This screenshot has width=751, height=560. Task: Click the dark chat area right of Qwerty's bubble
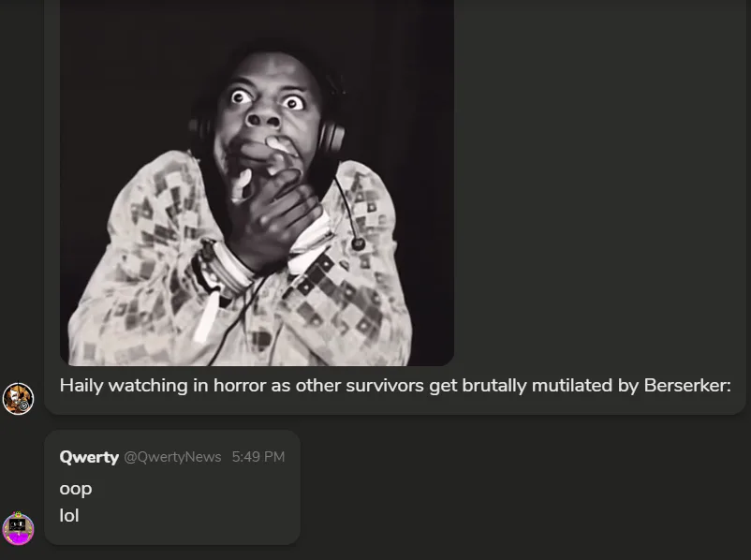coord(527,489)
